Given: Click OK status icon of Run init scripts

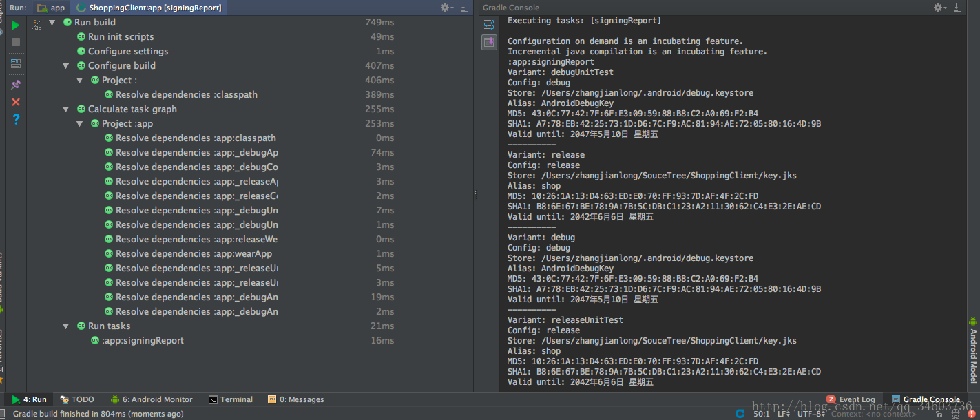Looking at the screenshot, I should [x=81, y=36].
